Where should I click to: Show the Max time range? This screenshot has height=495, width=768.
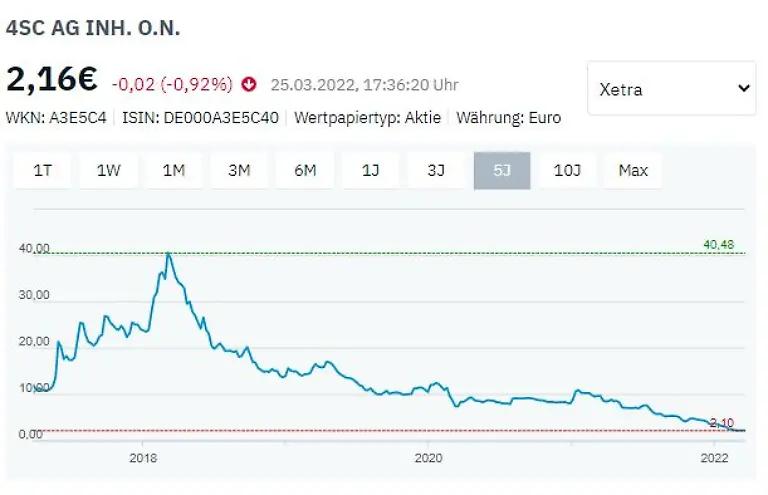(633, 170)
